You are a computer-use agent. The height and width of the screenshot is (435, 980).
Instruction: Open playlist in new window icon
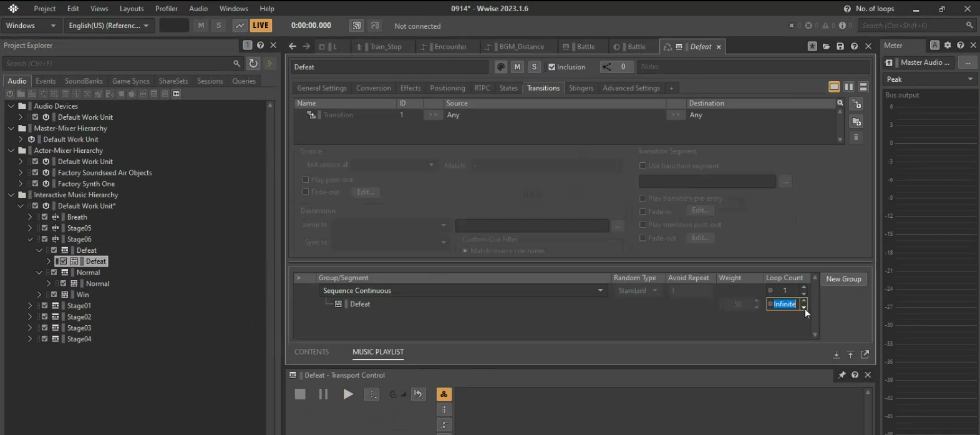click(865, 354)
